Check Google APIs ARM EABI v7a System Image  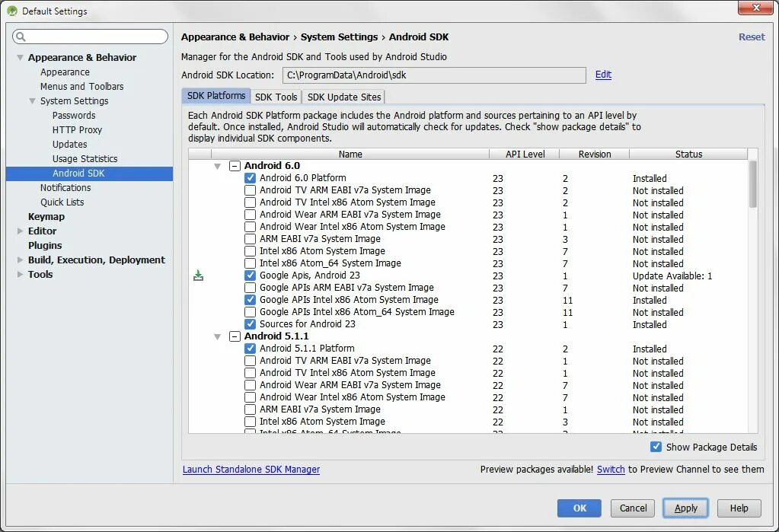point(251,288)
